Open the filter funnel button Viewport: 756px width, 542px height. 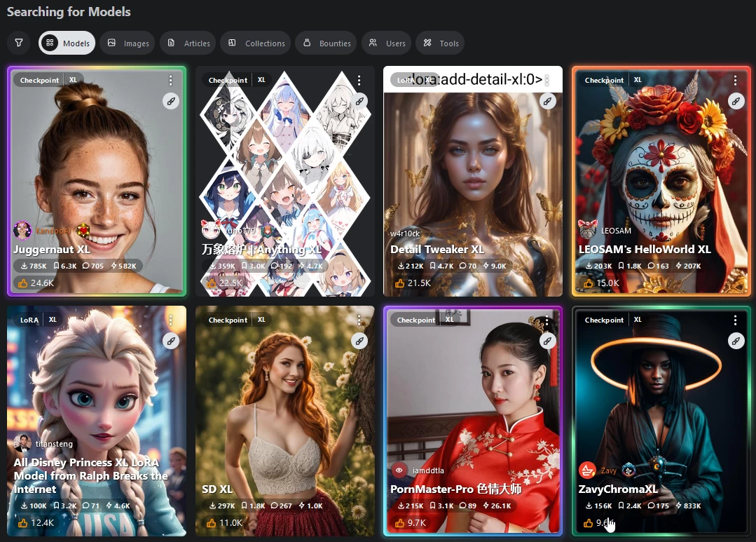tap(19, 43)
